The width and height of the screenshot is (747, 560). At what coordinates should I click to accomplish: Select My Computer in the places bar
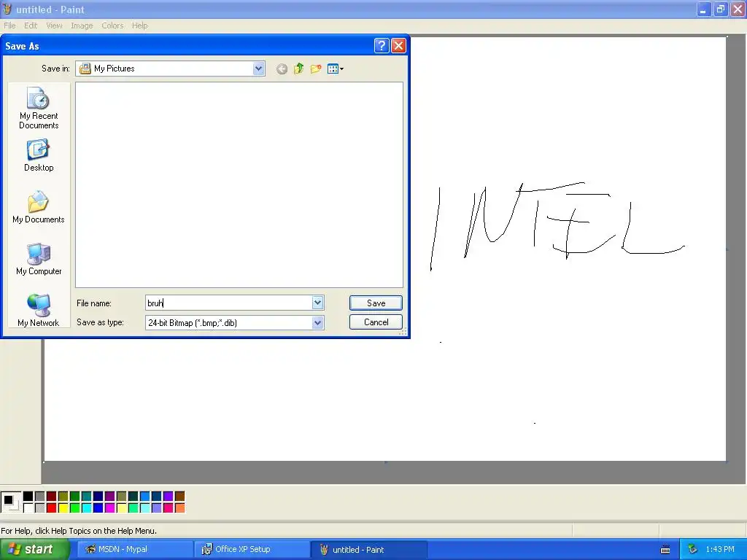point(39,260)
